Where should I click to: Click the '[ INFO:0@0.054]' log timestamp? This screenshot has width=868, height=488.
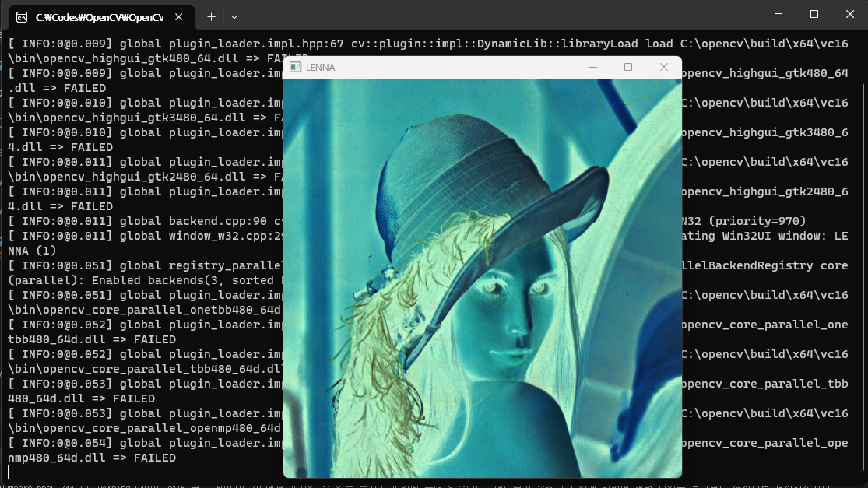(x=60, y=443)
